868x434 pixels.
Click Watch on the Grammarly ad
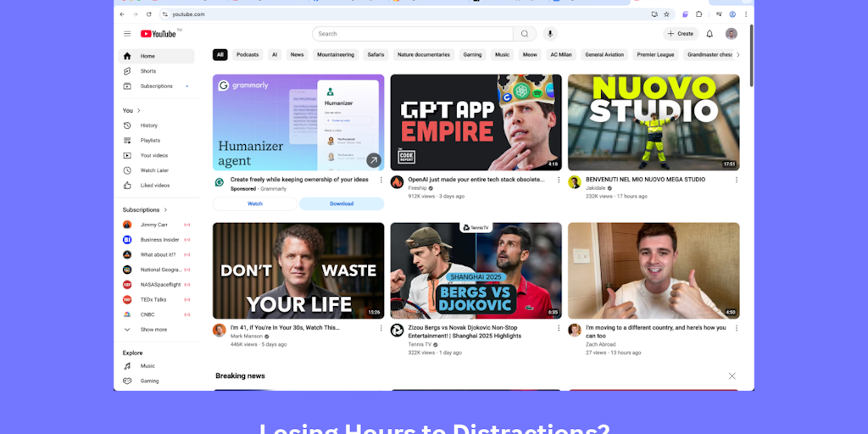[255, 203]
